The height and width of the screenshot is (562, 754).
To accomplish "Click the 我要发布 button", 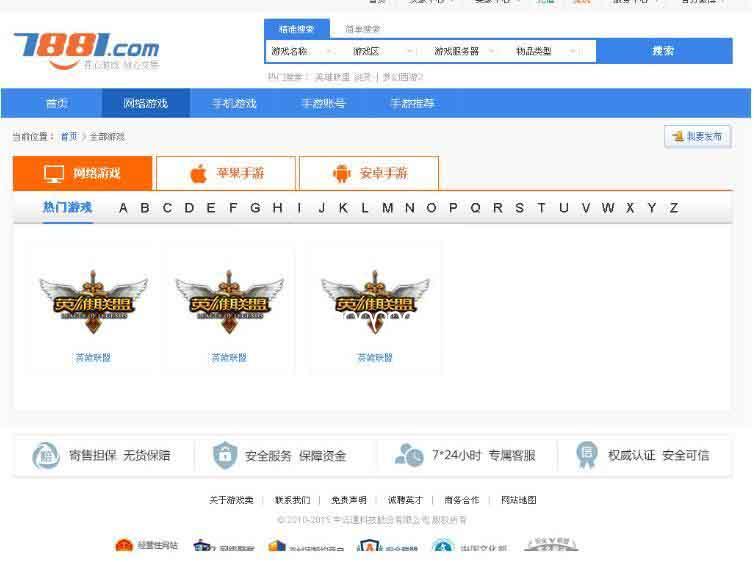I will click(697, 136).
